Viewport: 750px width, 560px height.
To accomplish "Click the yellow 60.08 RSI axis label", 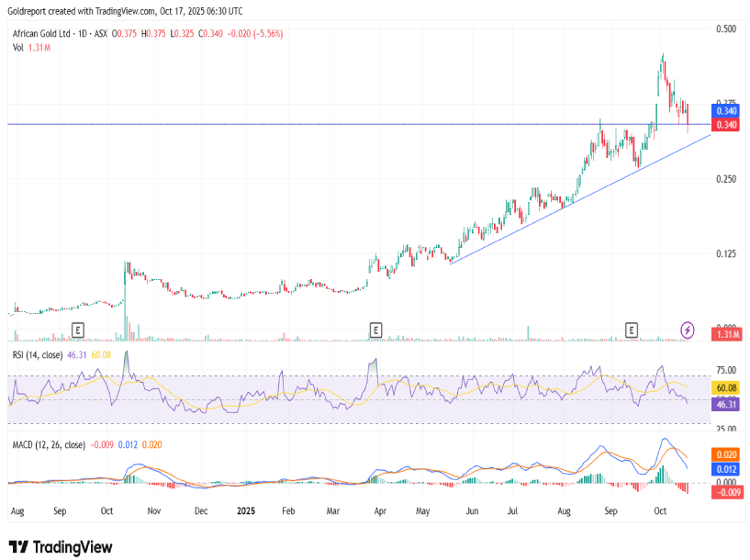I will coord(726,389).
